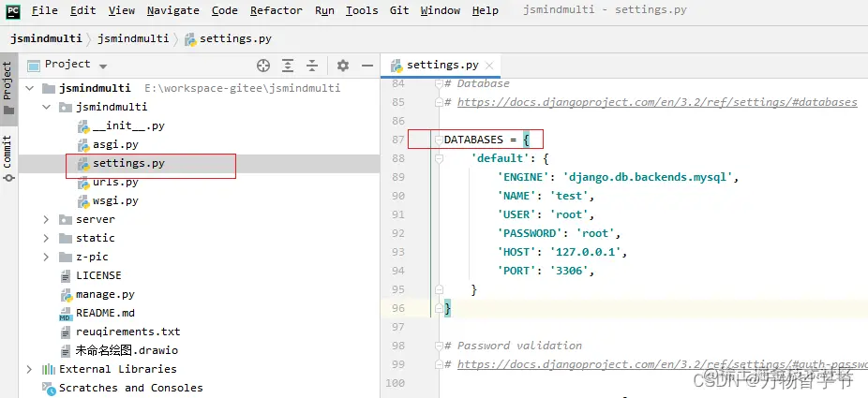Collapse the inner jsmindmulti package folder

(x=47, y=108)
